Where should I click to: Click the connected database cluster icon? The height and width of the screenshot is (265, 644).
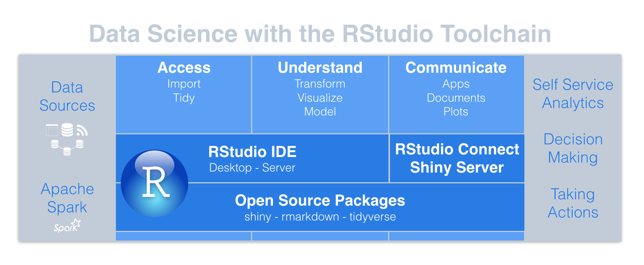tap(67, 147)
